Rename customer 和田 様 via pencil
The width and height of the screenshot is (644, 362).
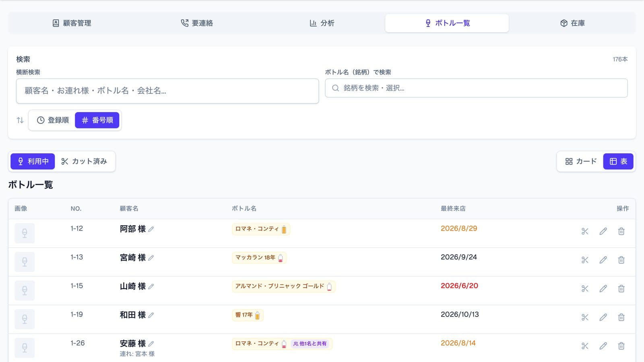coord(151,315)
